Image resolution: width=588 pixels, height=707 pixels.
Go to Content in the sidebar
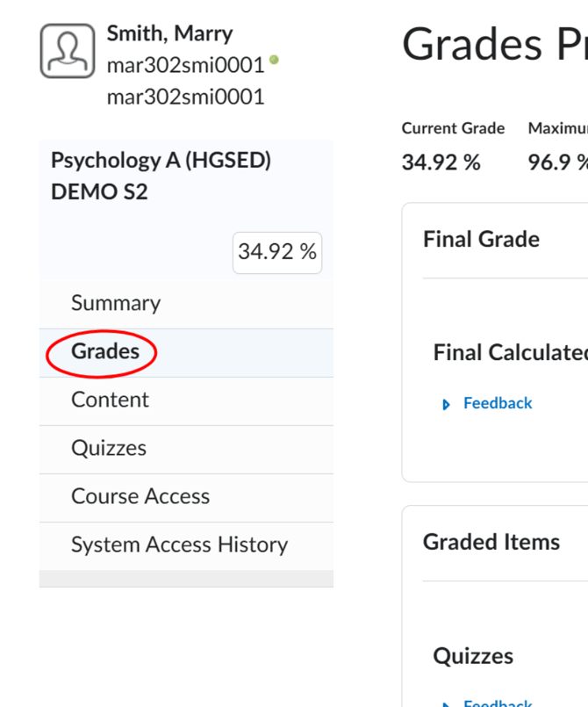click(x=186, y=401)
